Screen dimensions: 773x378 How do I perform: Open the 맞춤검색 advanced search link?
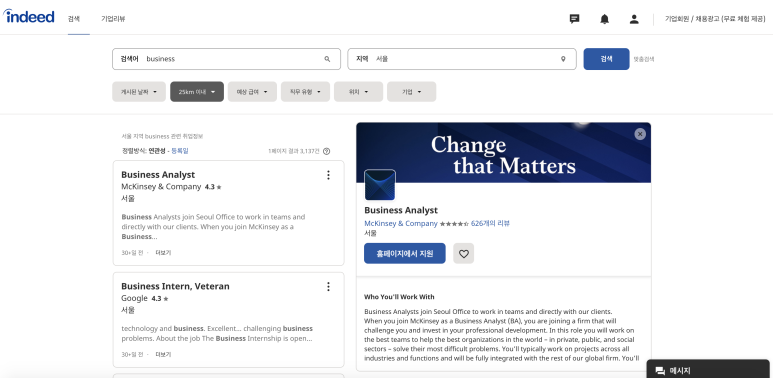pyautogui.click(x=644, y=59)
